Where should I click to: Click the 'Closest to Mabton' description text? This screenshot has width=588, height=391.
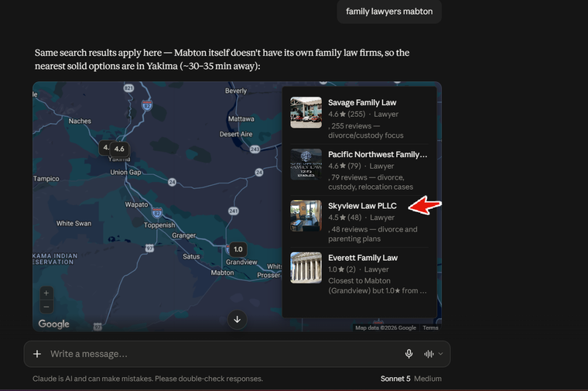(378, 286)
